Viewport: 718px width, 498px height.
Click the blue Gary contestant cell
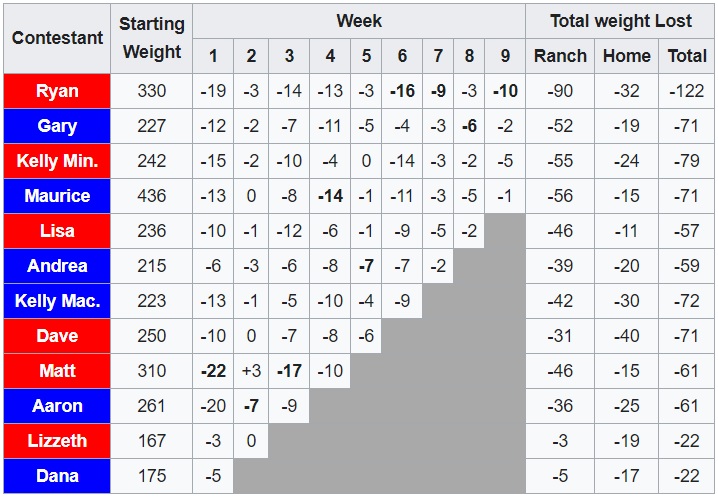(57, 126)
